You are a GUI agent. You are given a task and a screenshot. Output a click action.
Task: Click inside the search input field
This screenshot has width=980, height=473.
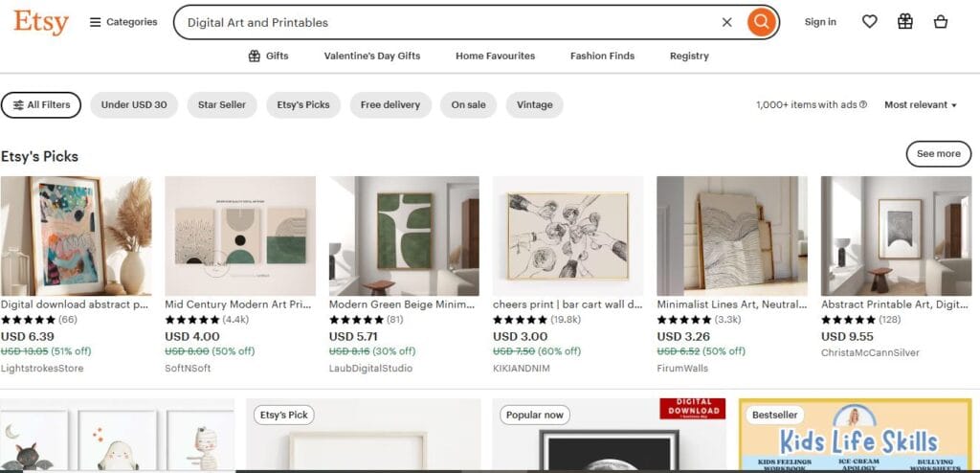(x=440, y=22)
